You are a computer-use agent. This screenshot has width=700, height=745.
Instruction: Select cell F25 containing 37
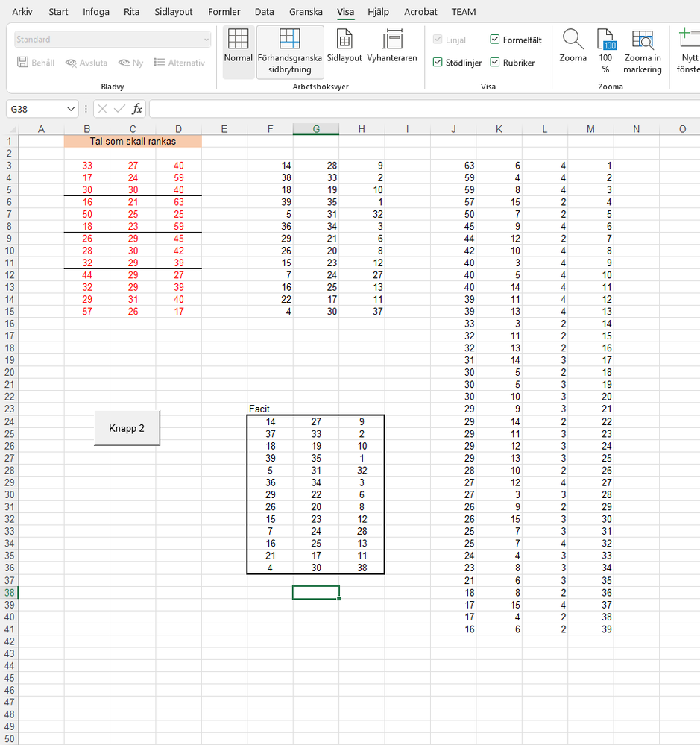pyautogui.click(x=270, y=434)
